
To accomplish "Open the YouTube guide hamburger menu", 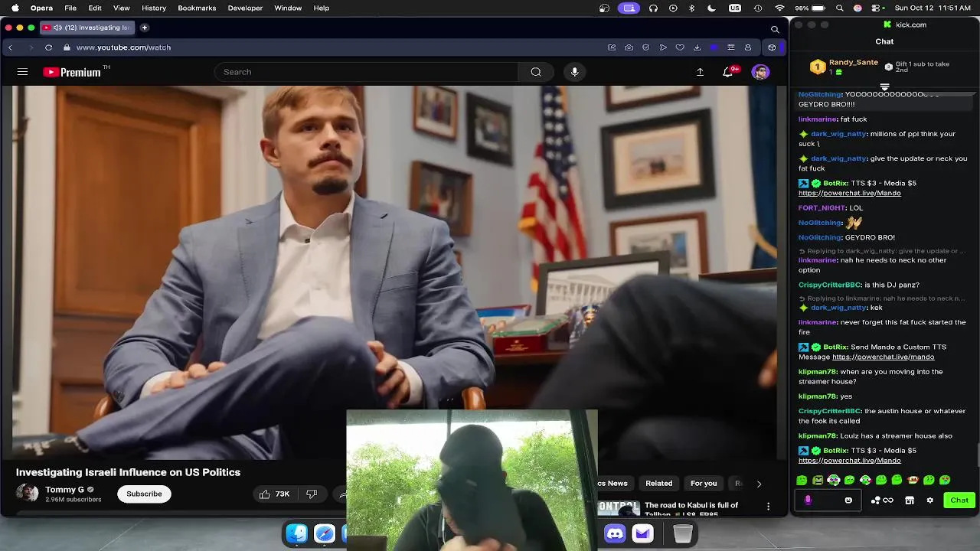I will pos(22,72).
